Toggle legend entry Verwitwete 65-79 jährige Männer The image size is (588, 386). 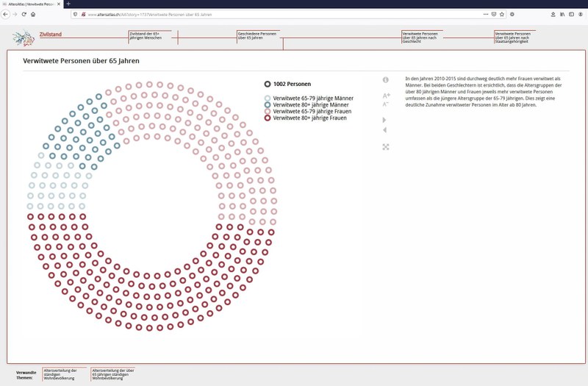pyautogui.click(x=313, y=98)
